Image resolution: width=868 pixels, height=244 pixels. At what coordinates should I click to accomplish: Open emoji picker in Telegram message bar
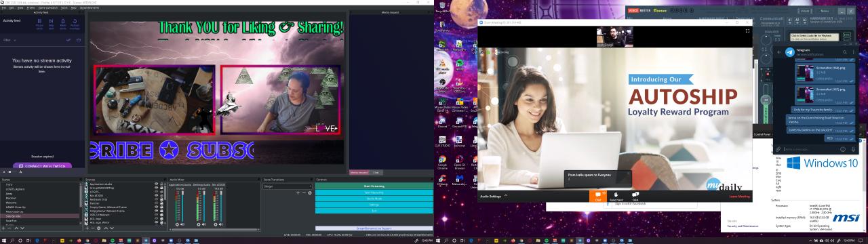pyautogui.click(x=843, y=149)
